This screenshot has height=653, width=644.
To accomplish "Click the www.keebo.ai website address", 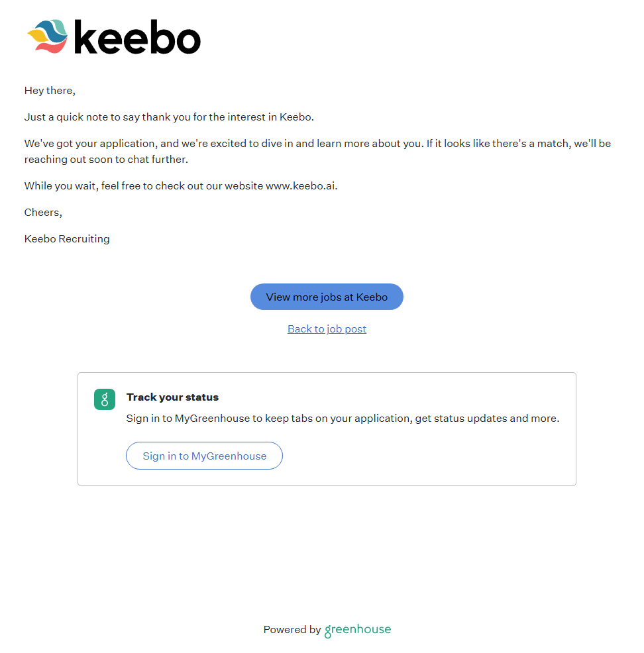I will [x=301, y=186].
